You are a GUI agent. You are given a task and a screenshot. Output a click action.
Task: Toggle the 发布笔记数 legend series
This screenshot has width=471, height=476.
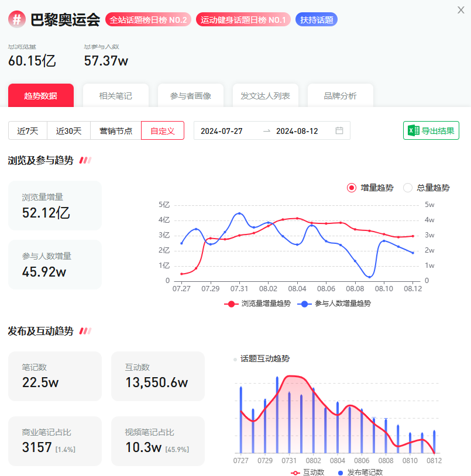[x=360, y=472]
